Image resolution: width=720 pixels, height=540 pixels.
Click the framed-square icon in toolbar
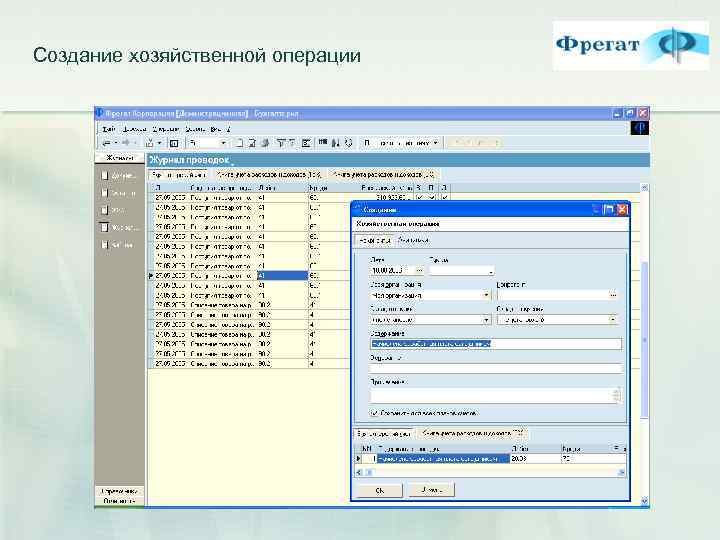pyautogui.click(x=174, y=143)
